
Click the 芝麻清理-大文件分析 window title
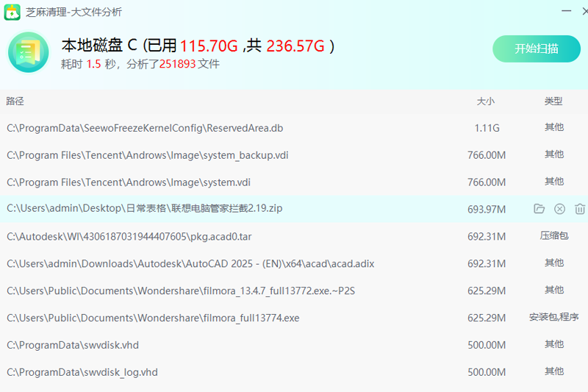pos(74,12)
